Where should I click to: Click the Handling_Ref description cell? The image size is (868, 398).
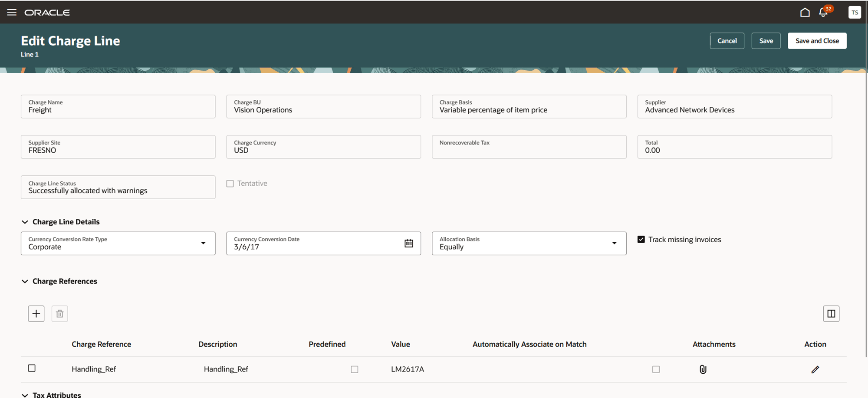(226, 369)
